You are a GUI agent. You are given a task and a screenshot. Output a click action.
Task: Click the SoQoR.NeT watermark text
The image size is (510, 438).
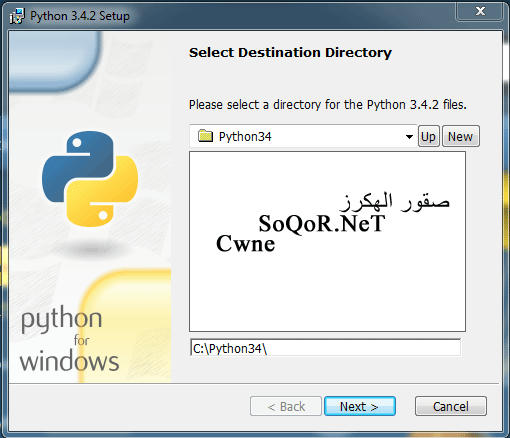[322, 224]
